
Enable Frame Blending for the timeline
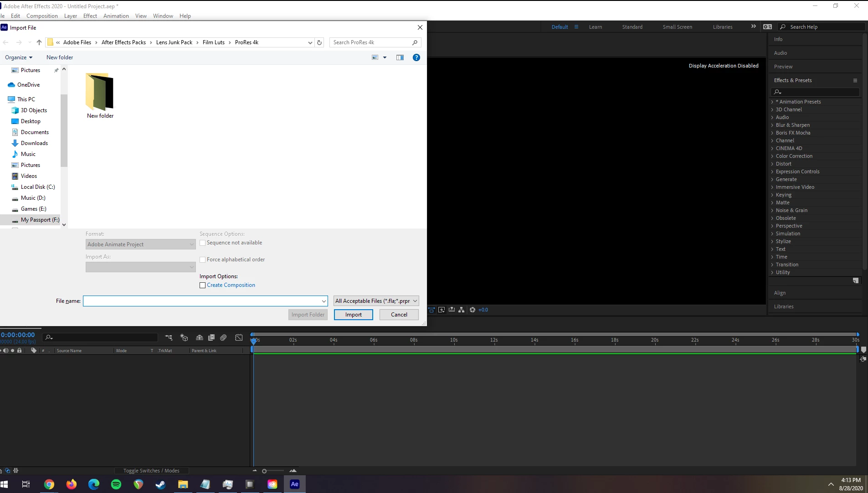pyautogui.click(x=211, y=337)
